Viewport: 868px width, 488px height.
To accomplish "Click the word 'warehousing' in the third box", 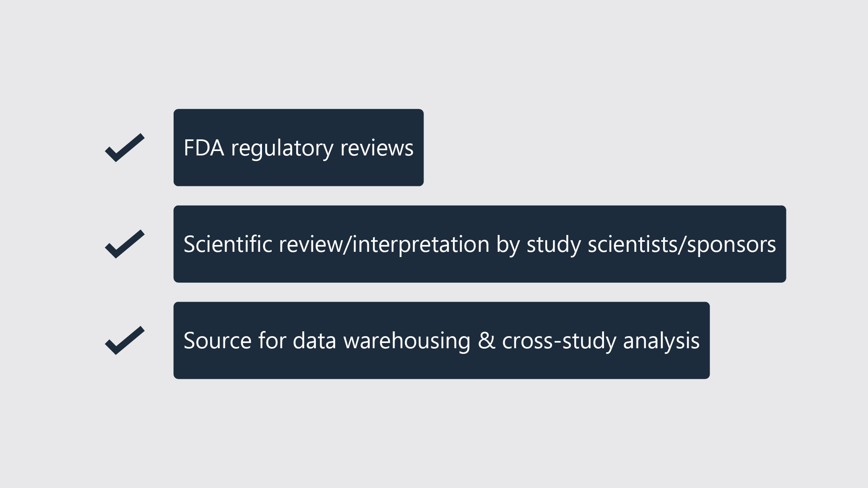I will tap(407, 342).
